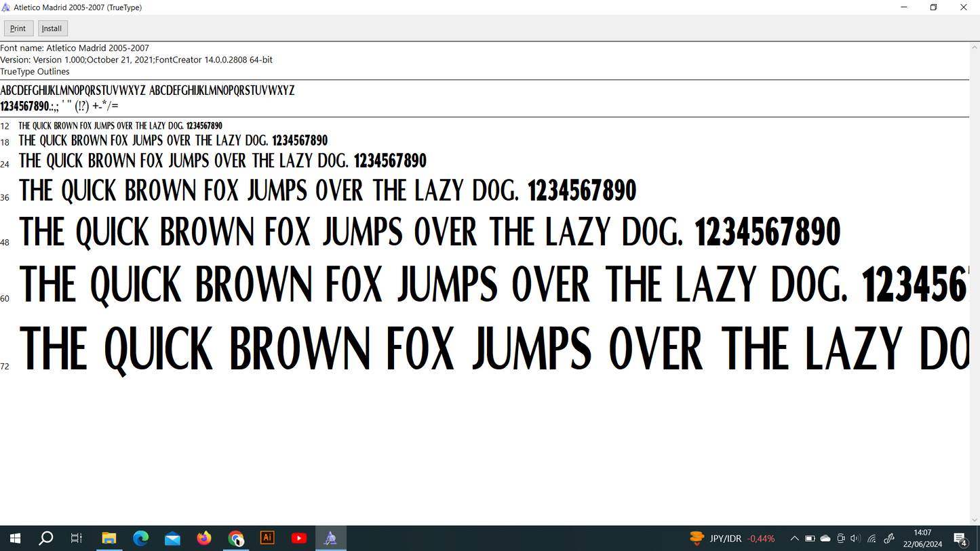Image resolution: width=980 pixels, height=551 pixels.
Task: Expand the hidden system tray icons
Action: [794, 539]
